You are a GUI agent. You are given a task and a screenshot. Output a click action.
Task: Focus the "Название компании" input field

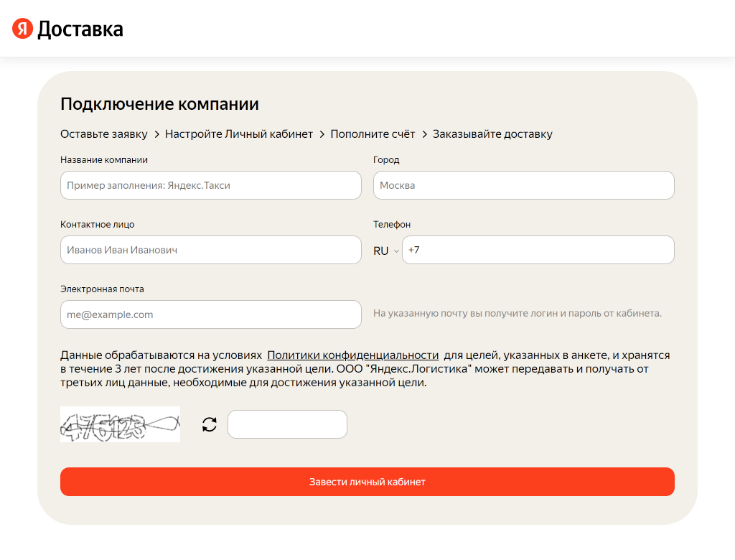[x=211, y=185]
